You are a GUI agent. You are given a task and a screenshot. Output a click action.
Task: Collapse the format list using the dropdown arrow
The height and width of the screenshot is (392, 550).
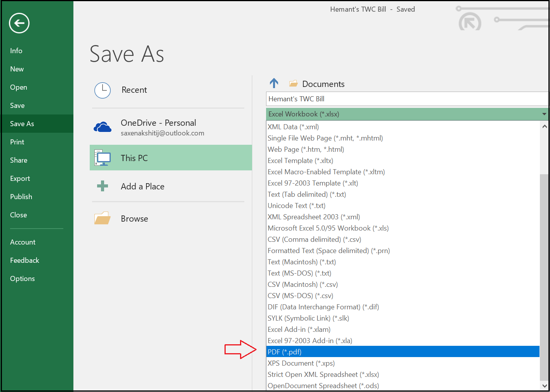tap(544, 114)
